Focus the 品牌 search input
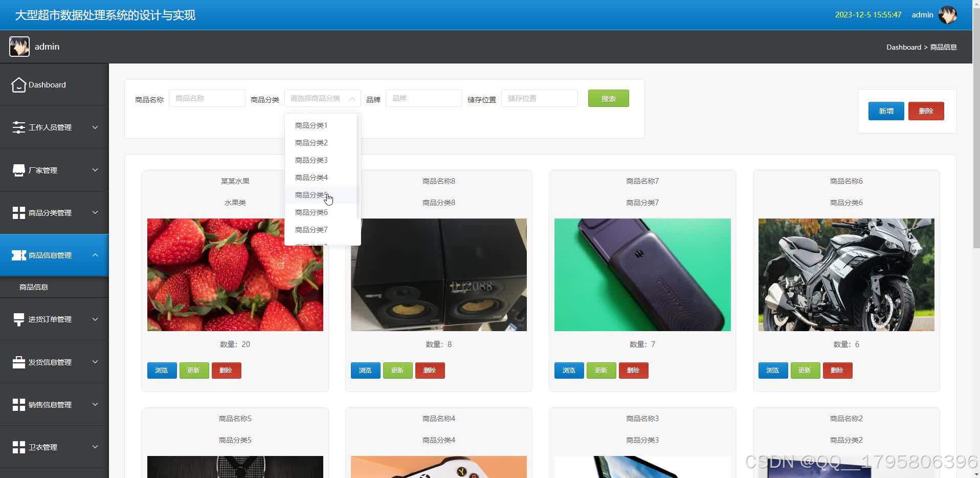 click(424, 98)
